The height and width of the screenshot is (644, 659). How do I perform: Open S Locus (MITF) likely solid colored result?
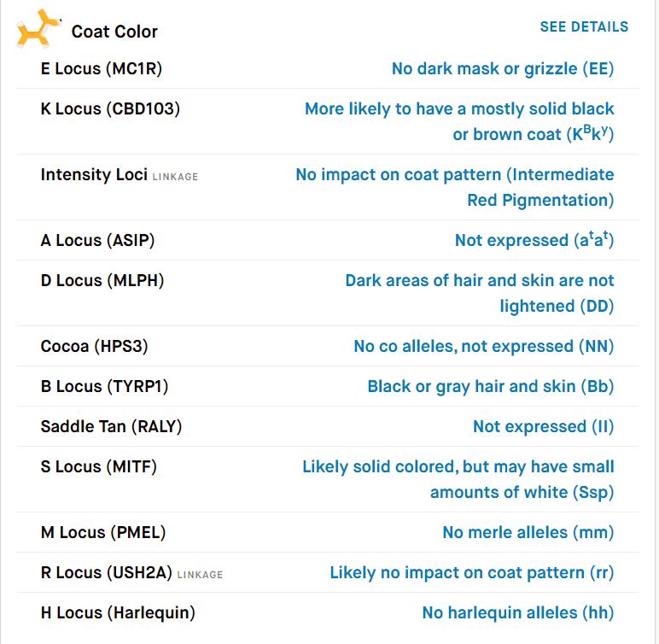458,479
